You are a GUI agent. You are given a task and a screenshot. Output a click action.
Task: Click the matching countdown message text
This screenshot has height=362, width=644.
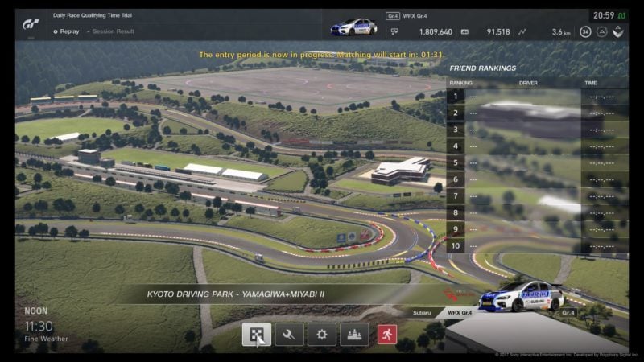pyautogui.click(x=321, y=55)
